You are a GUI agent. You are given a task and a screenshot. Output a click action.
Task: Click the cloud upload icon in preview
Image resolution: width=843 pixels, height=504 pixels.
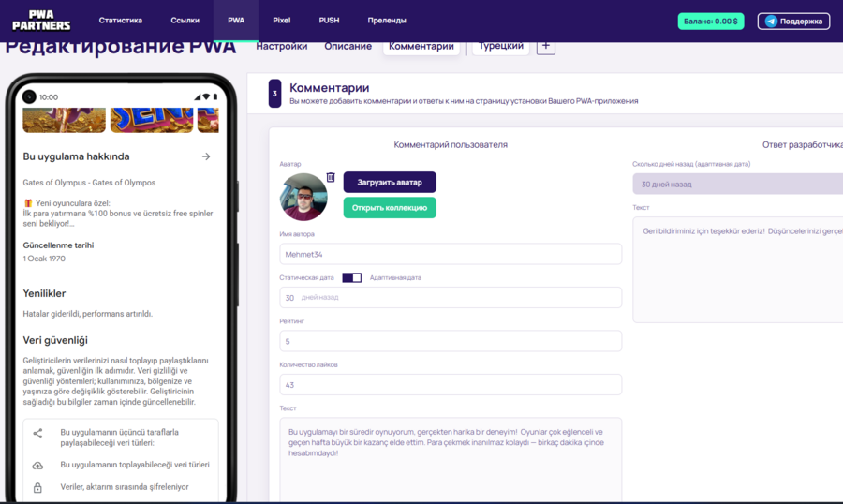(x=37, y=465)
